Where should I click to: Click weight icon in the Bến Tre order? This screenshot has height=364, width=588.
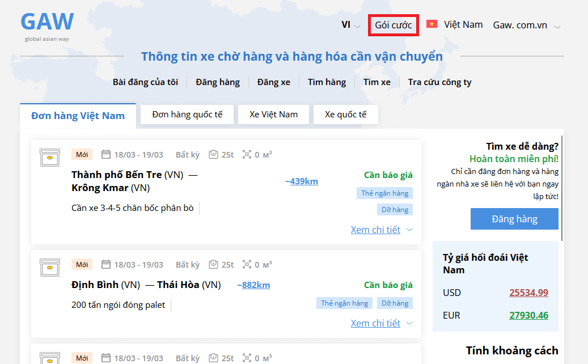(213, 155)
